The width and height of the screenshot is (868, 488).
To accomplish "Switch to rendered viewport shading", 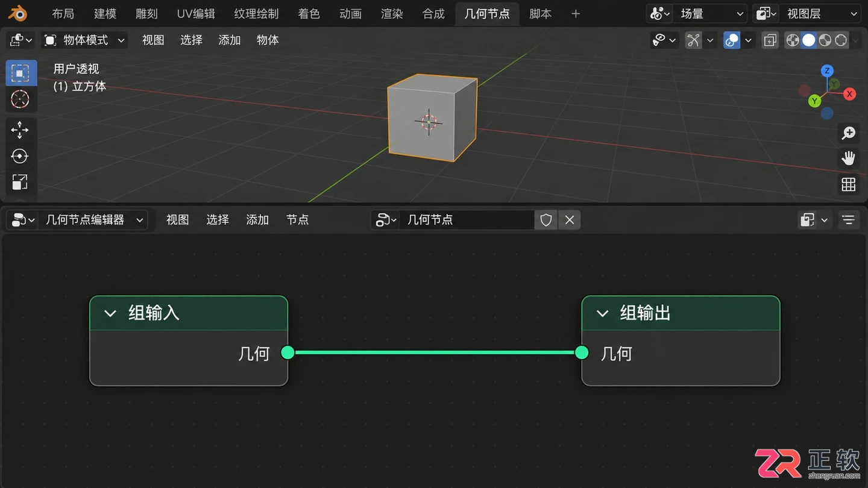I will [841, 40].
